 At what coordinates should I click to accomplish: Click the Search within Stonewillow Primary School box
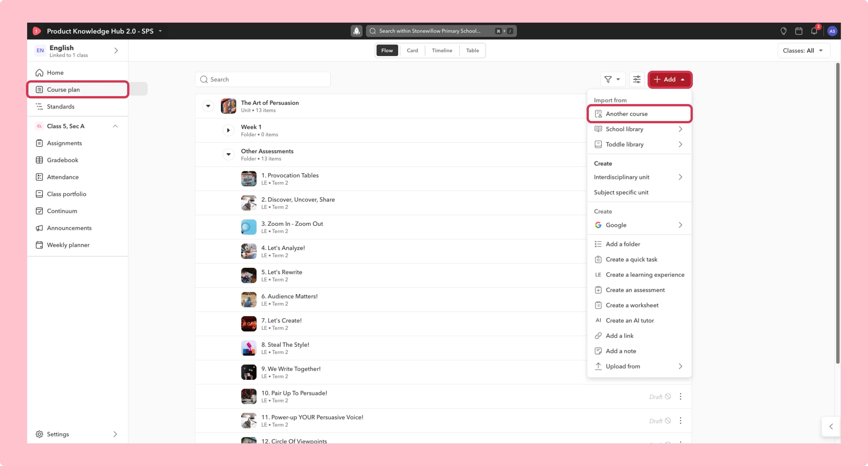click(441, 31)
